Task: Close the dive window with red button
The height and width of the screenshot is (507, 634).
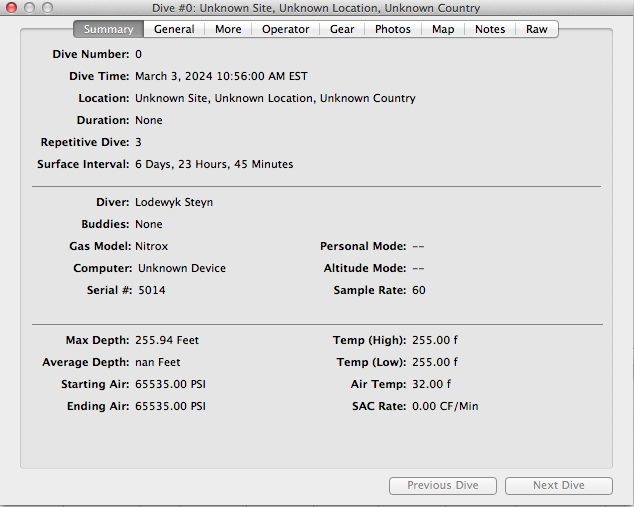Action: [x=11, y=8]
